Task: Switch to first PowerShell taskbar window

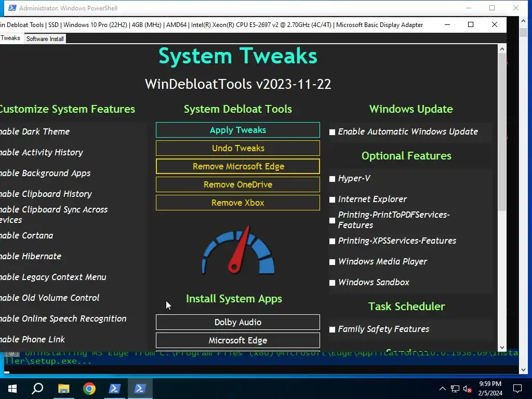Action: [114, 389]
